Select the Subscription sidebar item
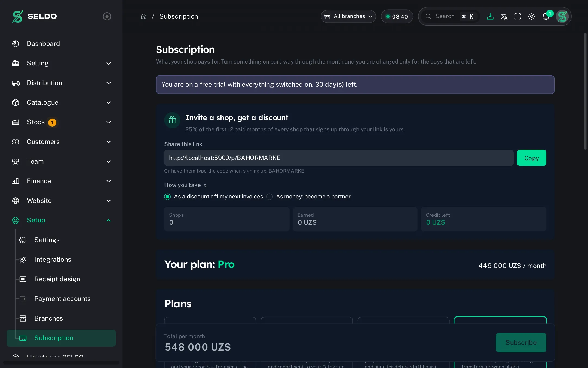 tap(61, 338)
